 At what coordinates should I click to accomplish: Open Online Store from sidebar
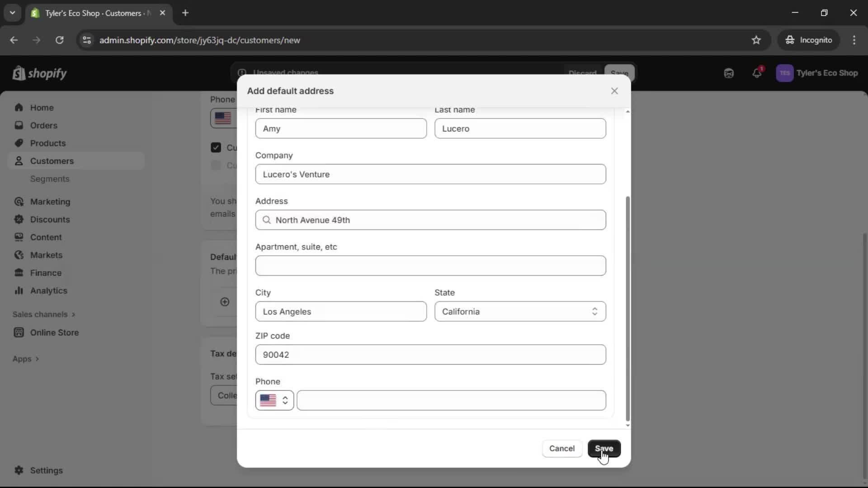54,333
